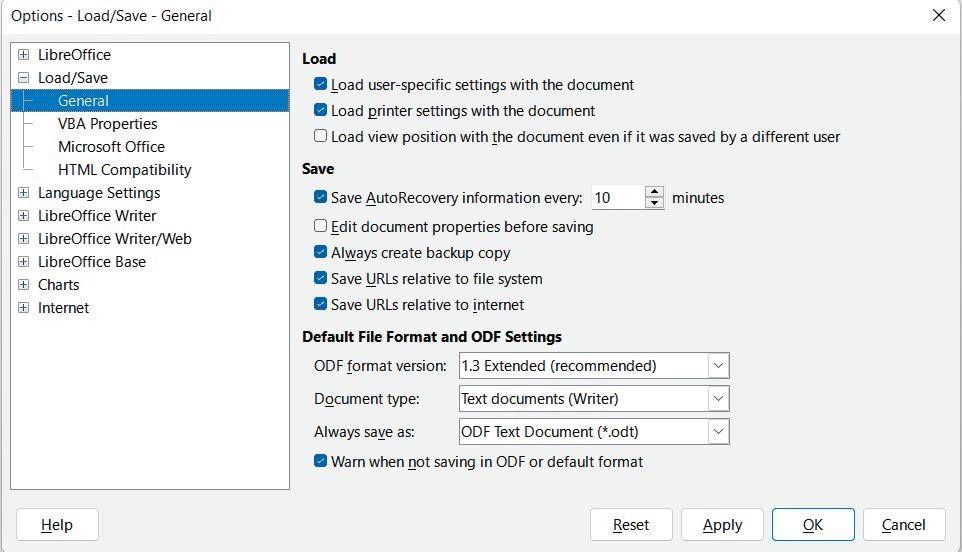Select VBA Properties in the tree

[107, 124]
